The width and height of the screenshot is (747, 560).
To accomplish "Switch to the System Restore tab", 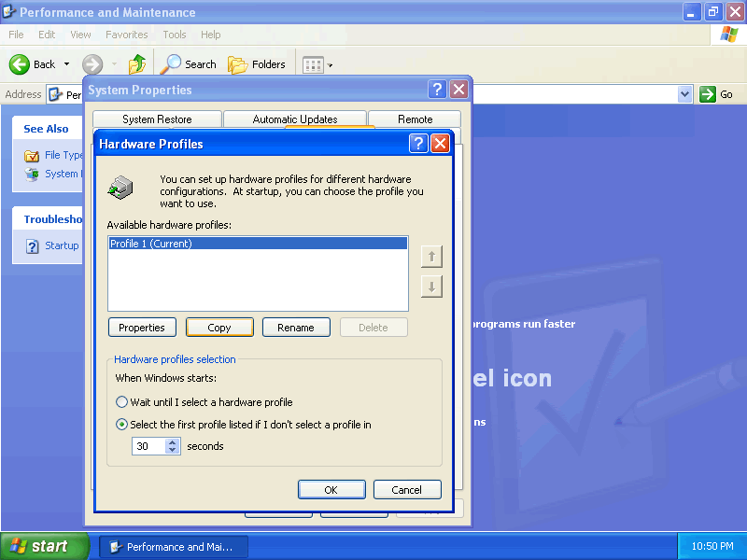I will 157,119.
